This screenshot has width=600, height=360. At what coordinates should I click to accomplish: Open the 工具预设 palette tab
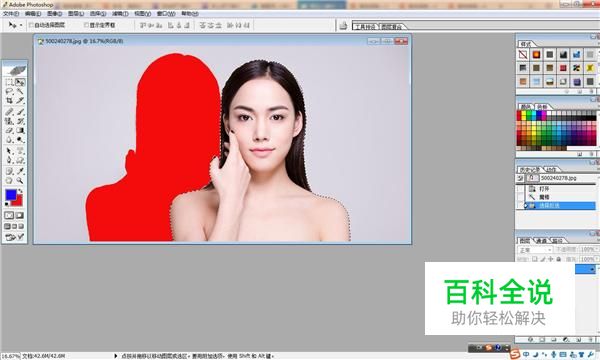(x=365, y=27)
